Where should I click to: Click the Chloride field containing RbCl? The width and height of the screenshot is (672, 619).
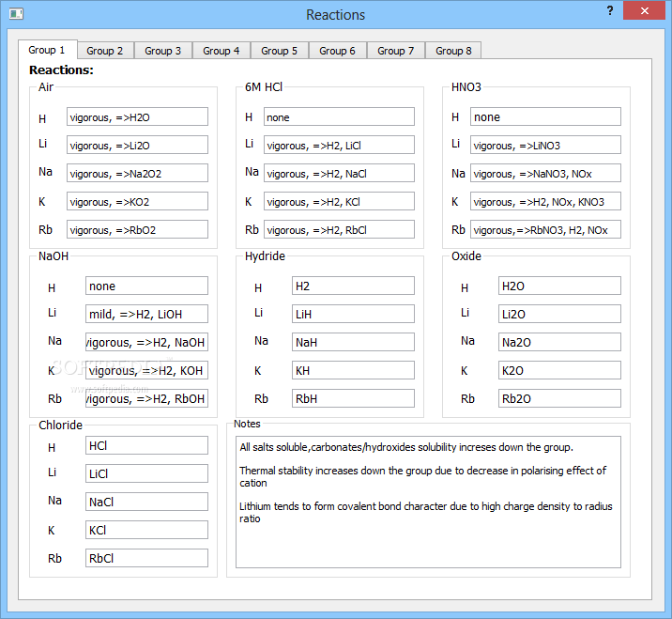pos(146,558)
